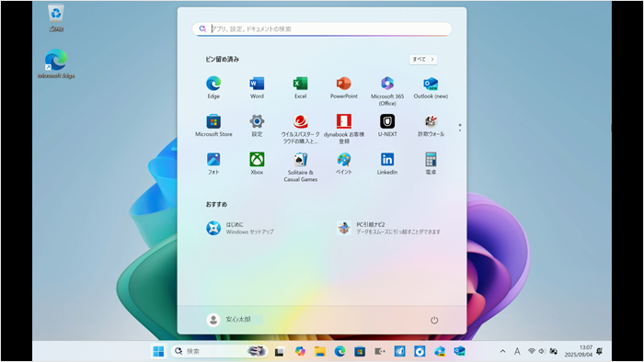The width and height of the screenshot is (644, 362).
Task: Click the volume speaker tray icon
Action: coord(542,351)
